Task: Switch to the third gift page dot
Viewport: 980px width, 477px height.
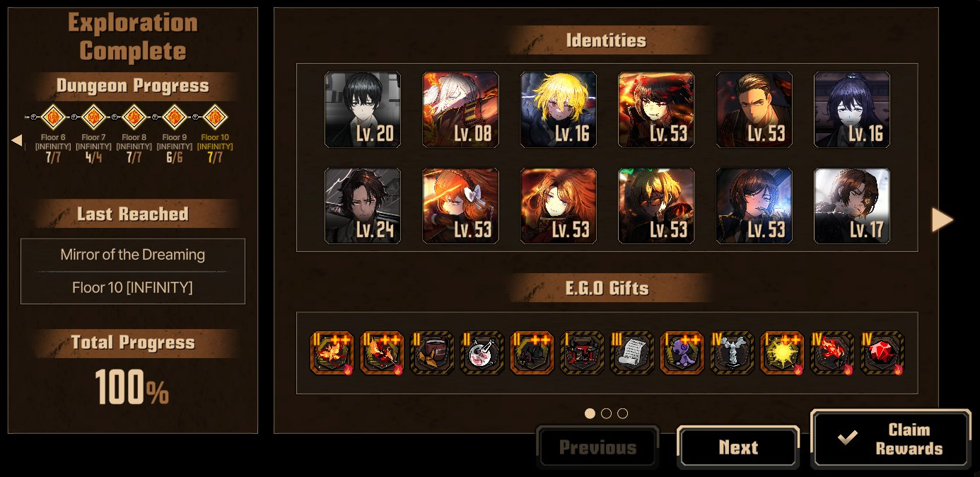Action: [x=622, y=413]
